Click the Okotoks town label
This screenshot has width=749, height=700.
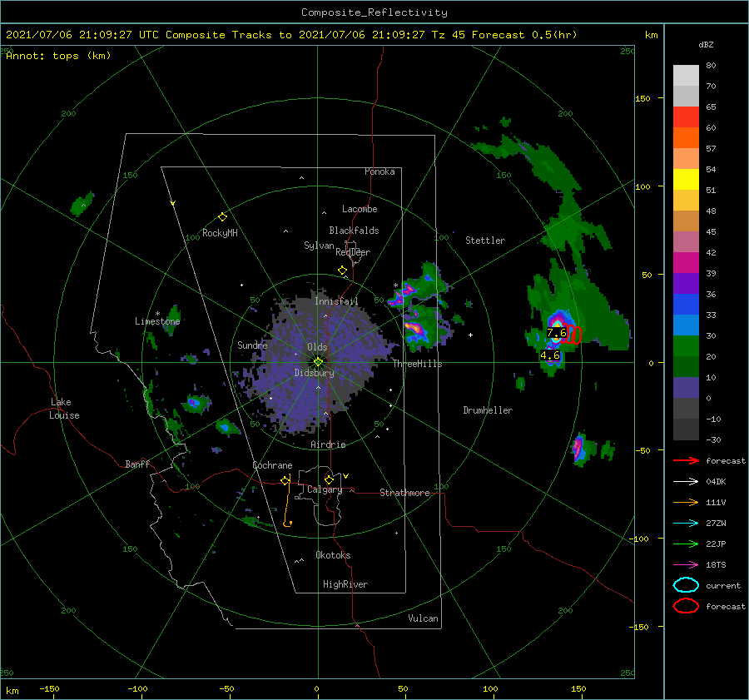(333, 555)
